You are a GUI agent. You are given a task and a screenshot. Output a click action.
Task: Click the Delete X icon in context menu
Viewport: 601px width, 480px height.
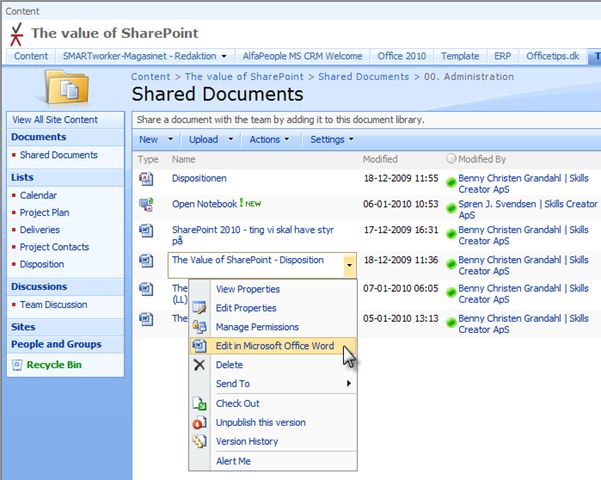(199, 365)
